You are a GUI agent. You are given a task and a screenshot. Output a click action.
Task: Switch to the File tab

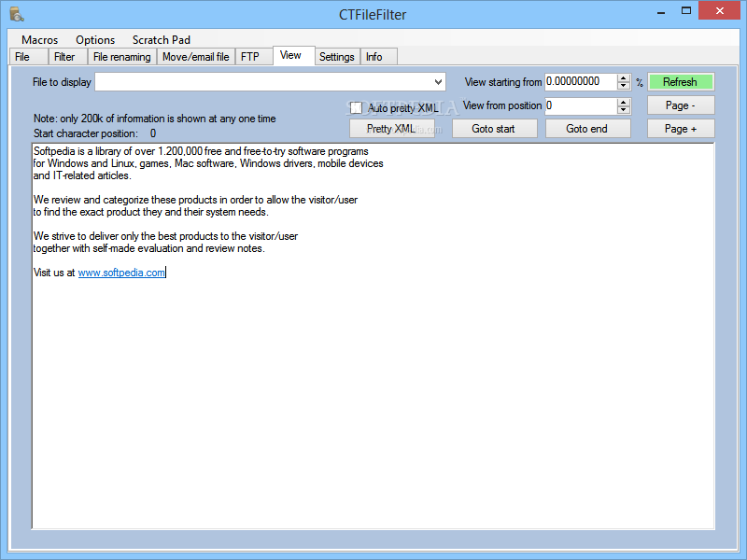click(x=28, y=57)
